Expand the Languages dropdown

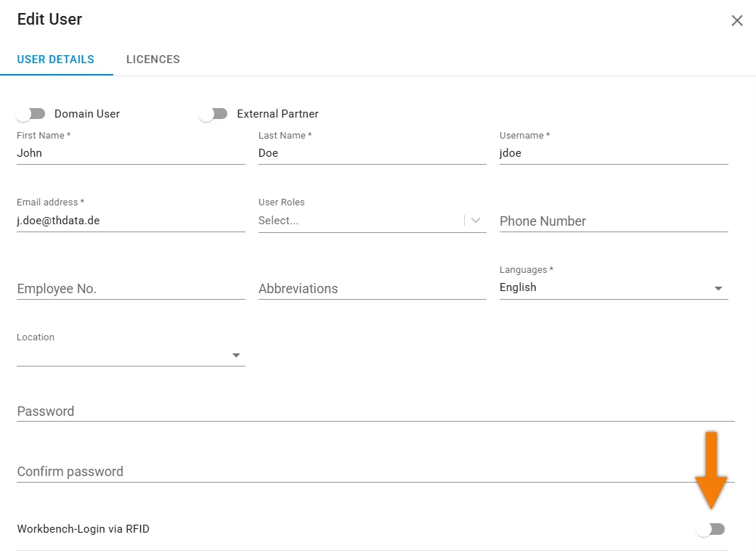[614, 287]
